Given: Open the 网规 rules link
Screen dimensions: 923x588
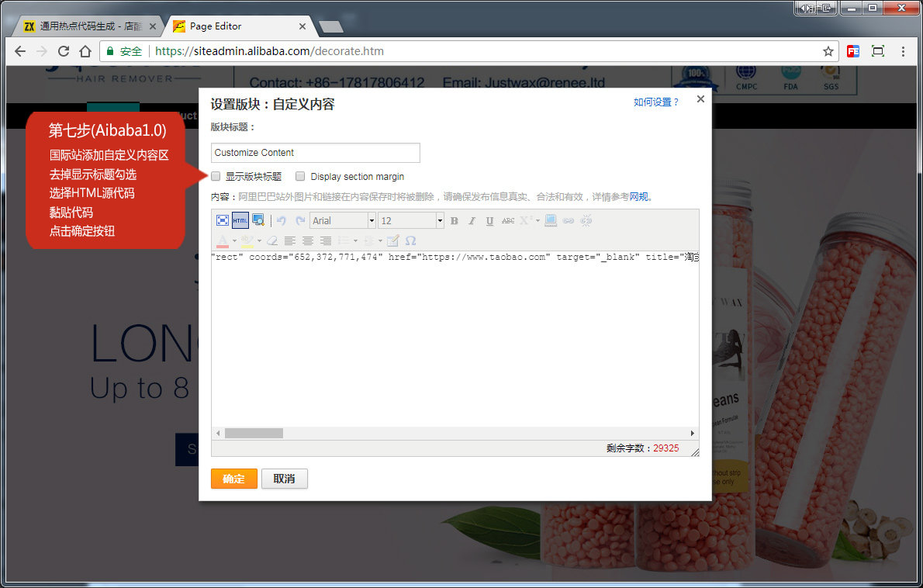Looking at the screenshot, I should pyautogui.click(x=638, y=196).
